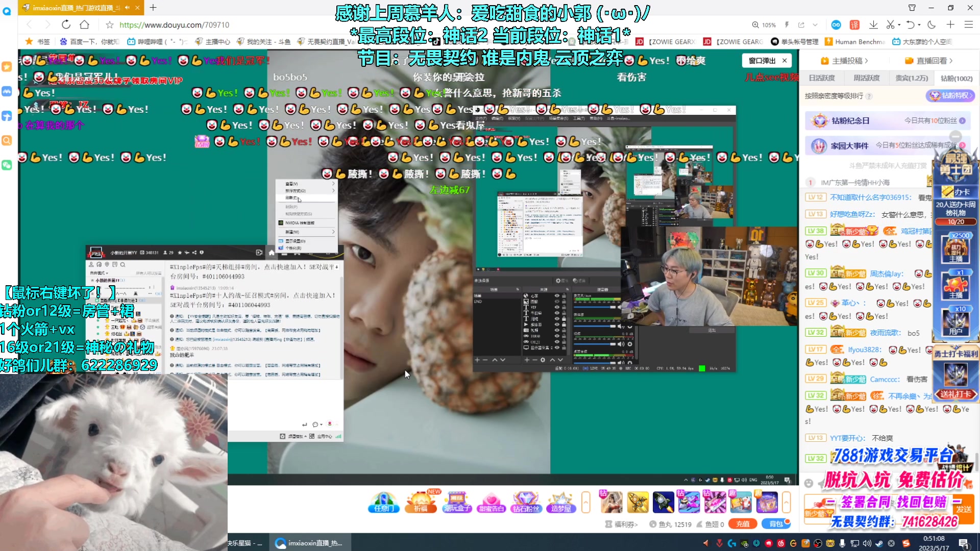Viewport: 980px width, 551px height.
Task: Toggle visibility of 图层 source in OBS
Action: point(557,302)
